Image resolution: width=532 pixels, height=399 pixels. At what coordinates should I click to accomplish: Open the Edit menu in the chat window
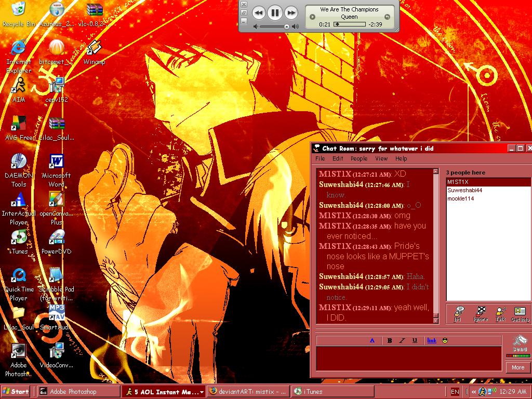(x=338, y=158)
